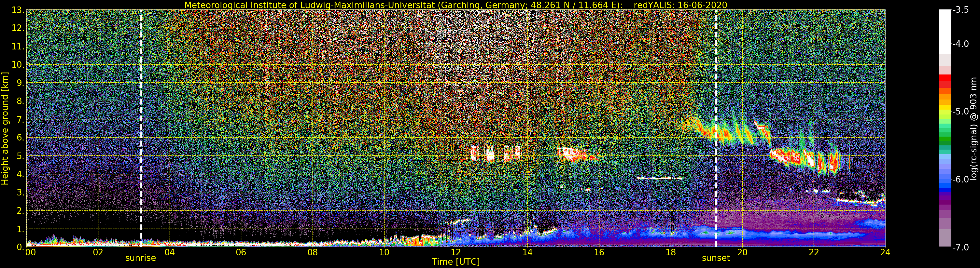
Task: Click time axis tick label "02"
Action: 98,252
